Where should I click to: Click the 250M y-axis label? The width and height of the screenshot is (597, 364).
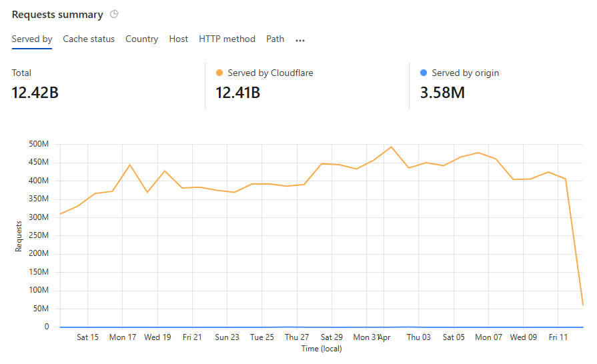pos(39,235)
